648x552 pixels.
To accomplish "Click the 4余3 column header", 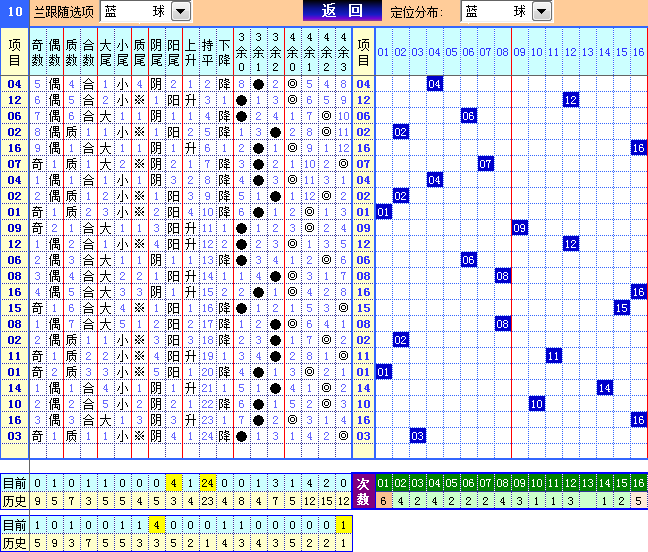I will tap(343, 52).
